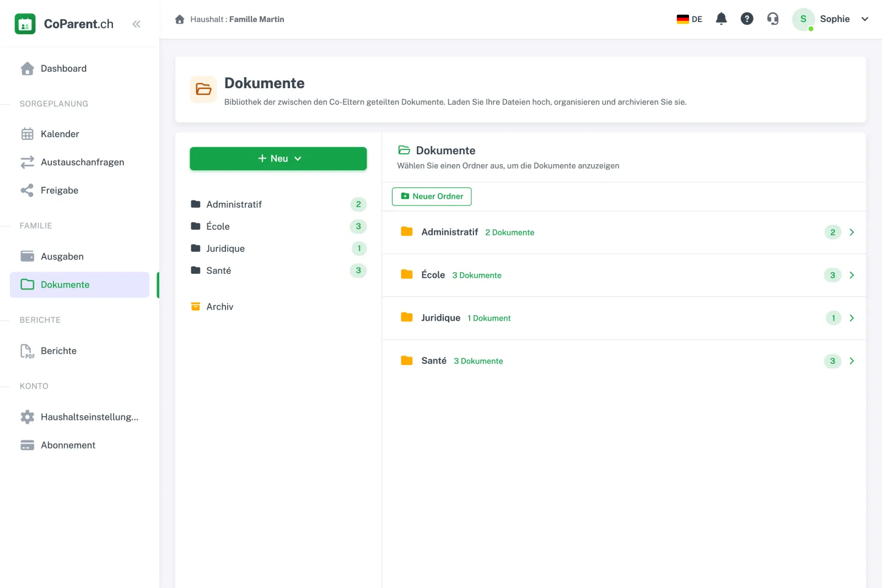Click the Kalender grid icon

pyautogui.click(x=27, y=134)
